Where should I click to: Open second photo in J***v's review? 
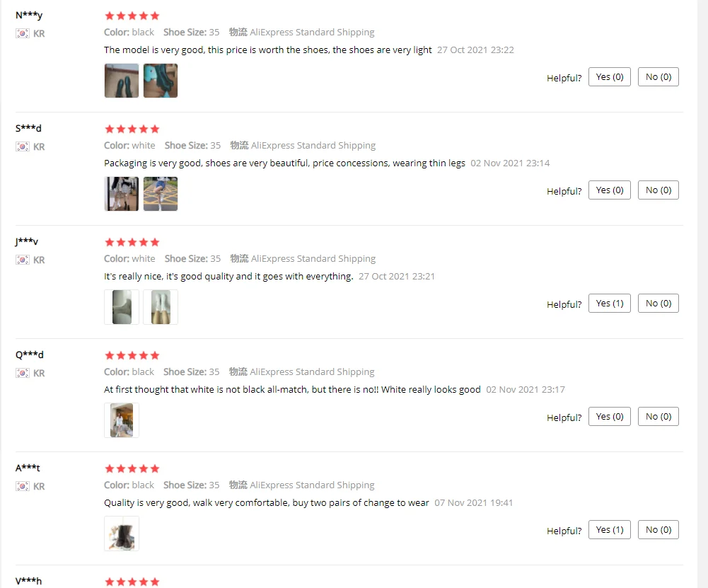[161, 307]
